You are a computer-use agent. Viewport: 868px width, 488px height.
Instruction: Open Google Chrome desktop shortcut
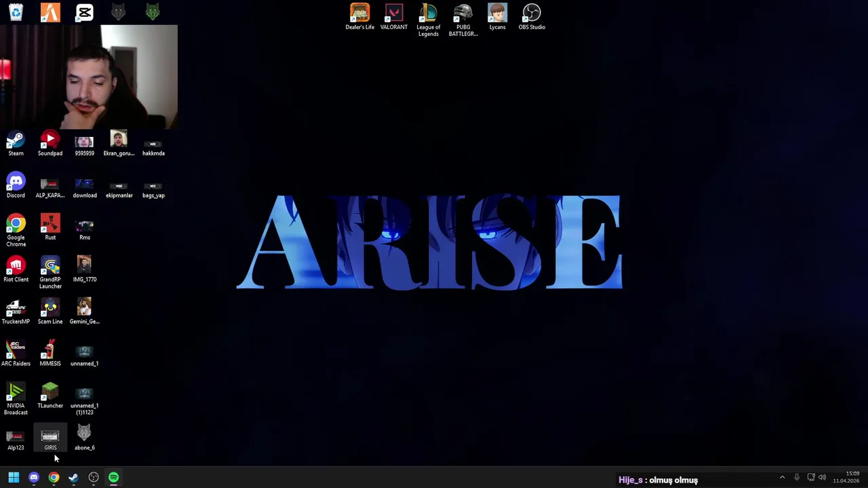[x=16, y=231]
